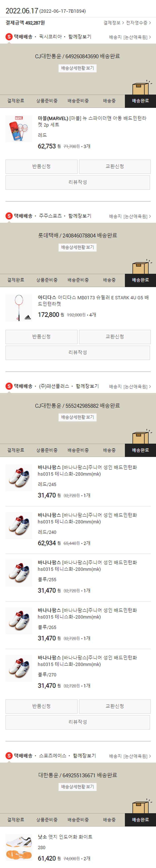Open the 낫소 엣지 인도어화 shoe thumbnail
Screen dimensions: 156x868
pos(19,847)
